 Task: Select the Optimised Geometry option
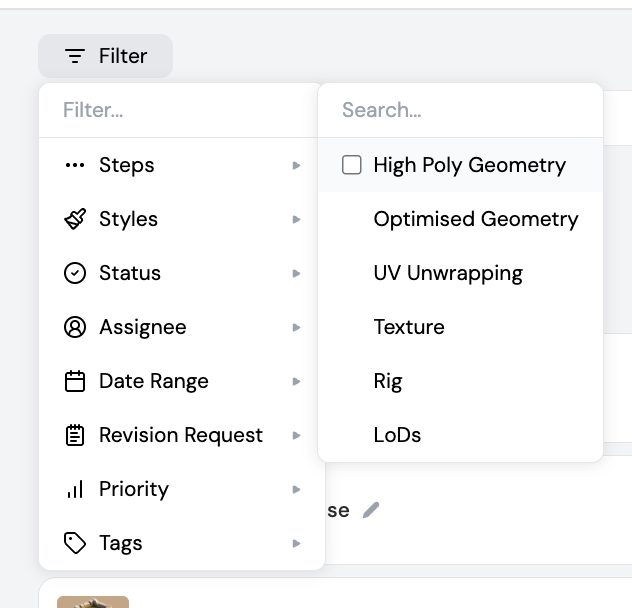coord(475,219)
